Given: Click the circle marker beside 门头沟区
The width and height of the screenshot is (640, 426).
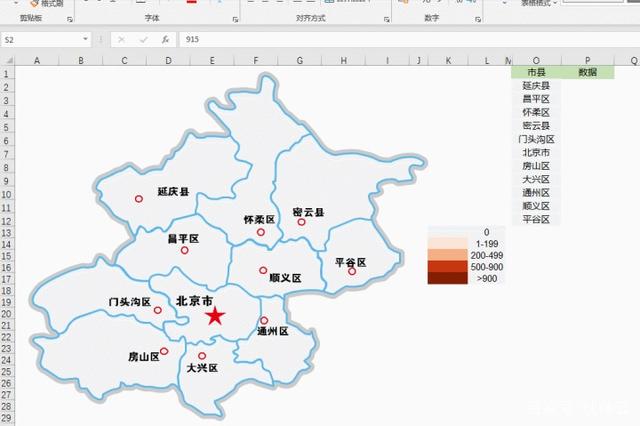Looking at the screenshot, I should pyautogui.click(x=158, y=310).
